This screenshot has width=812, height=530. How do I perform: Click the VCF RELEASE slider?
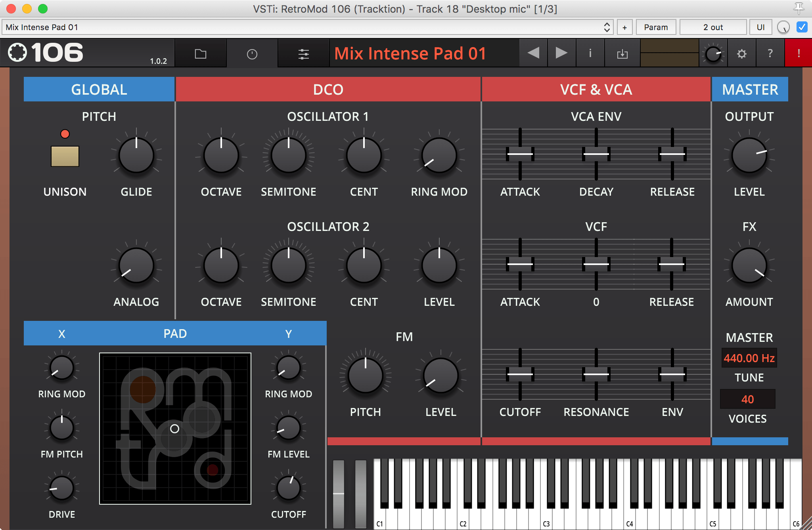(x=672, y=264)
